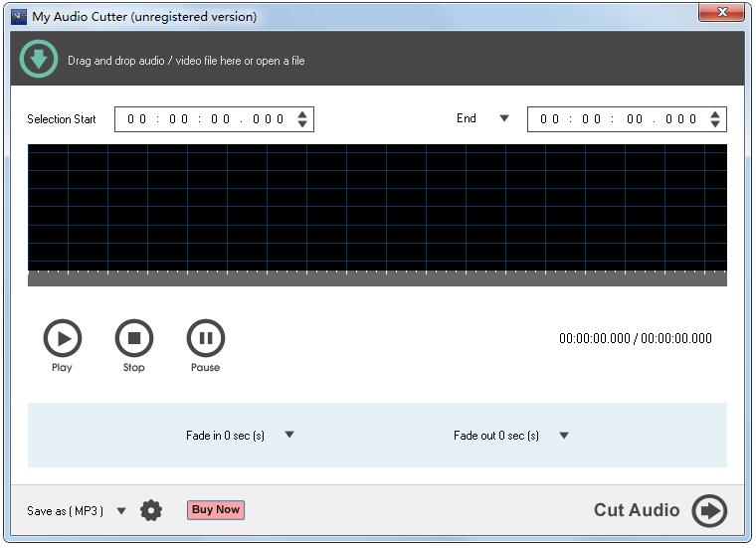This screenshot has height=548, width=756.
Task: Click inside the black waveform display
Action: (377, 207)
